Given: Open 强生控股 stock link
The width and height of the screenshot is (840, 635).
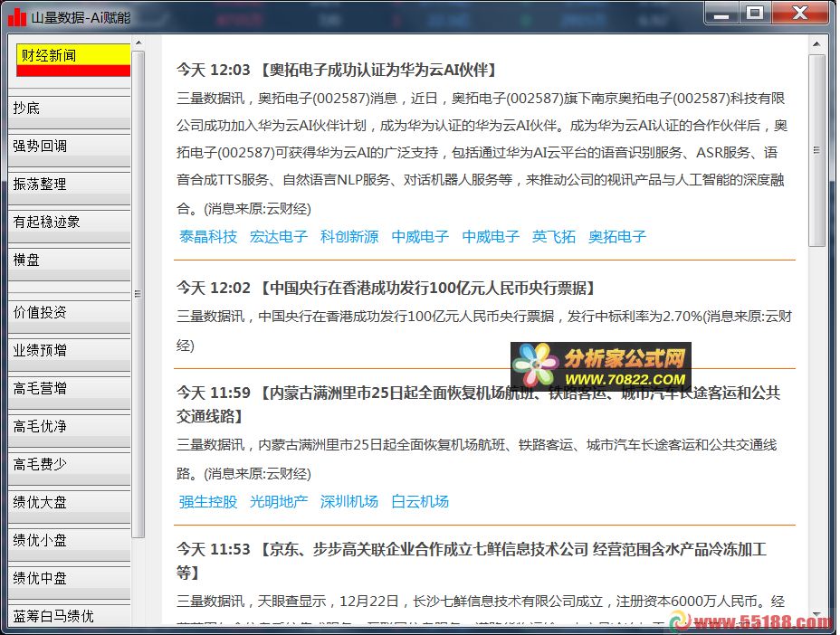Looking at the screenshot, I should [x=208, y=502].
